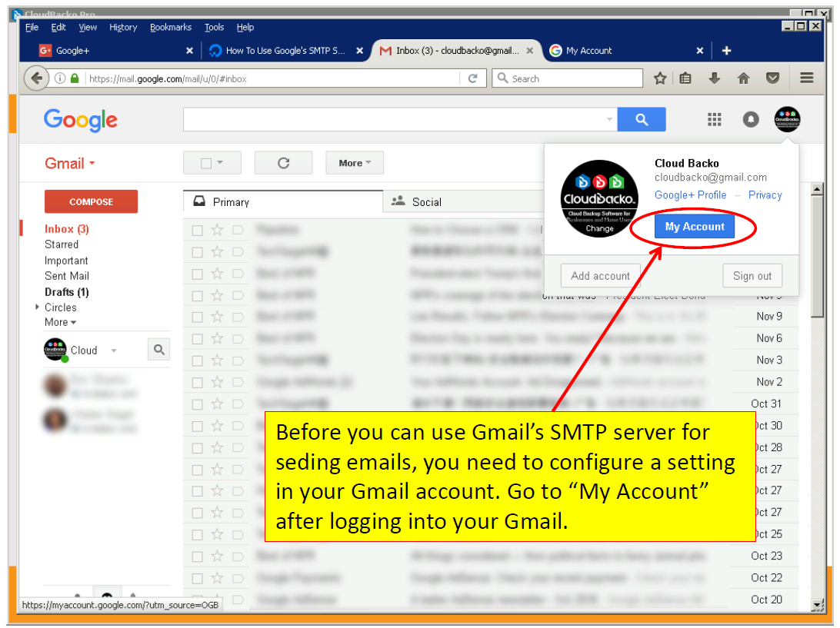Image resolution: width=840 pixels, height=628 pixels.
Task: Open the More actions dropdown in Gmail toolbar
Action: 355,163
